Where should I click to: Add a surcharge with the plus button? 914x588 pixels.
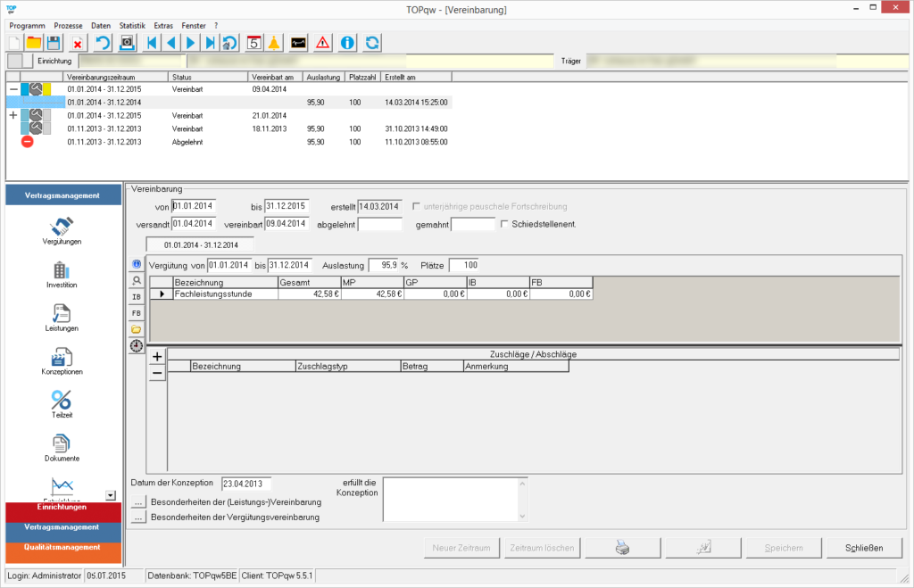(x=157, y=356)
